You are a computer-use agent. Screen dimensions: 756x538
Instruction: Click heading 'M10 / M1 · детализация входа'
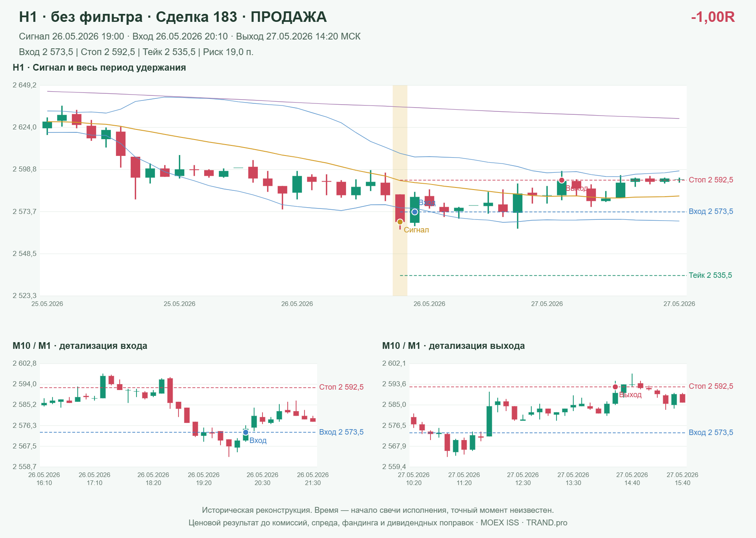[80, 346]
